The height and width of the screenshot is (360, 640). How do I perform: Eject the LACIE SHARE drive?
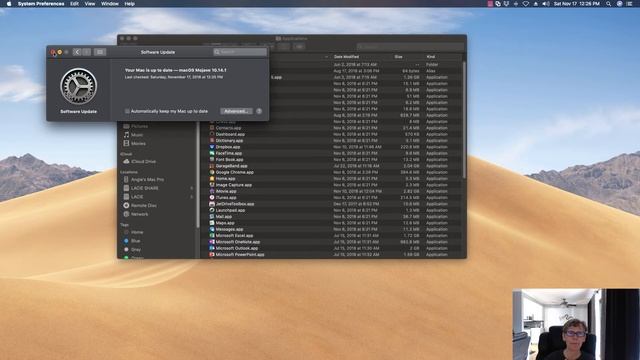tap(192, 188)
